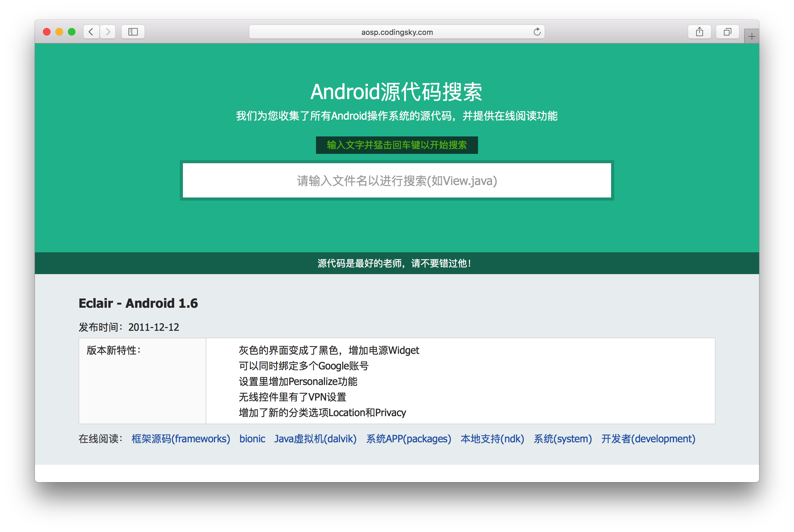Click the aosp.codingsky.com address bar
This screenshot has width=794, height=532.
pos(396,32)
